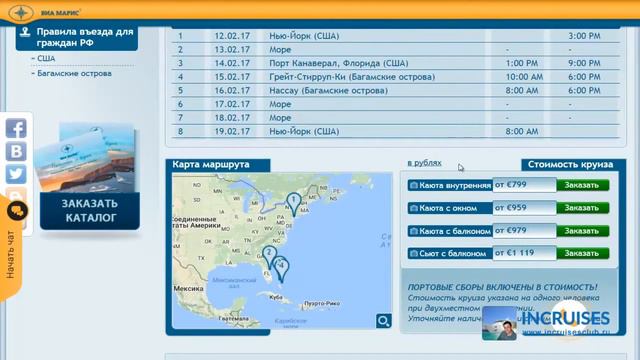Click the от €799 price field

pos(524,185)
